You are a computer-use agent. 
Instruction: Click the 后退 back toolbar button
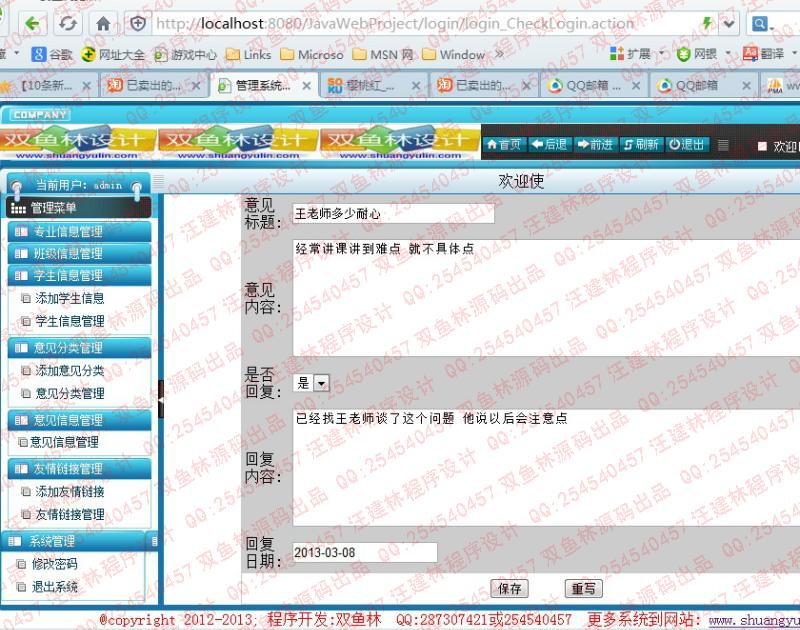pyautogui.click(x=549, y=145)
